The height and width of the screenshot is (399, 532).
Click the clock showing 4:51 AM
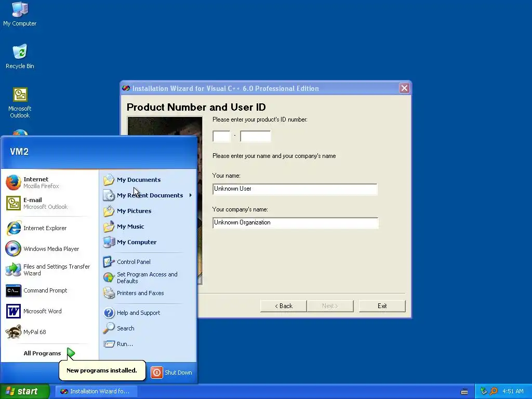(513, 391)
